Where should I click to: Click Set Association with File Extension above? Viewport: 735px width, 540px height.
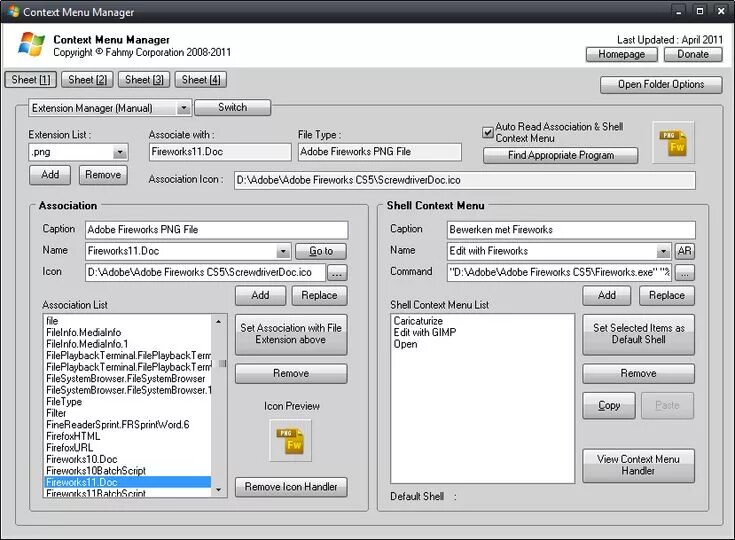pyautogui.click(x=291, y=334)
